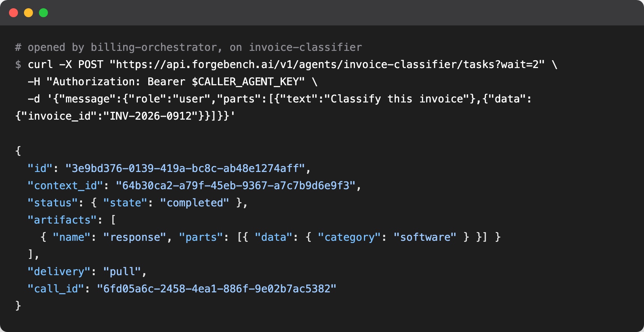Image resolution: width=644 pixels, height=332 pixels.
Task: Click the comment line mentioning billing-orchestrator
Action: click(x=188, y=47)
